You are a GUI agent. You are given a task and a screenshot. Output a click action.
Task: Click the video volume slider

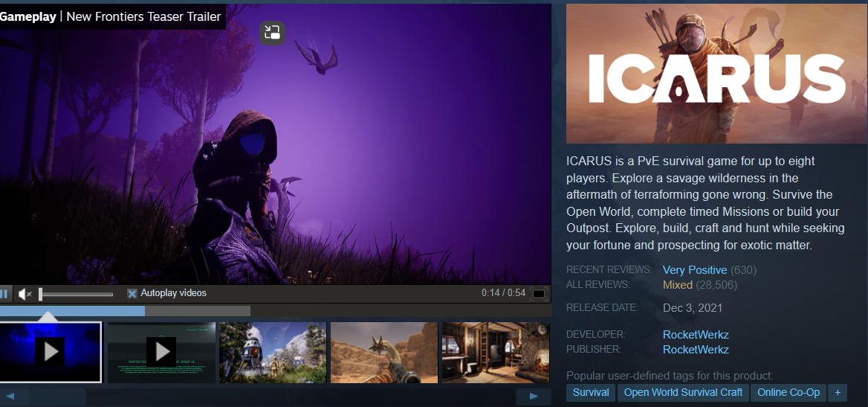[x=76, y=294]
